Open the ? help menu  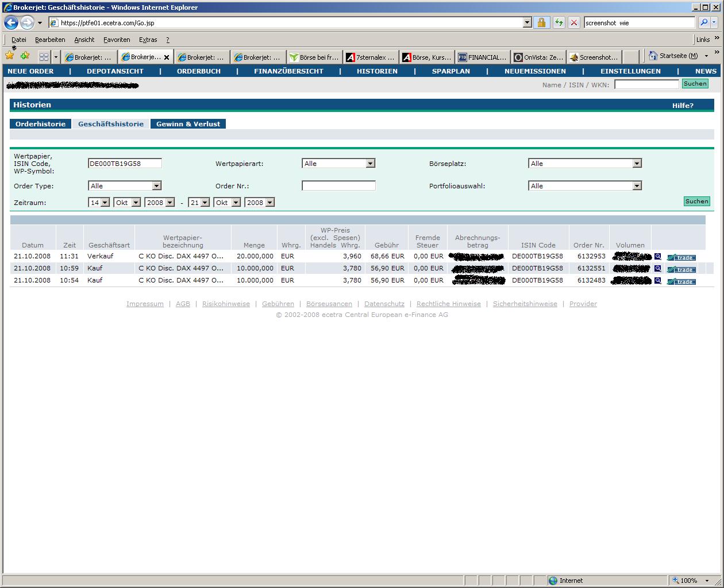(x=168, y=40)
